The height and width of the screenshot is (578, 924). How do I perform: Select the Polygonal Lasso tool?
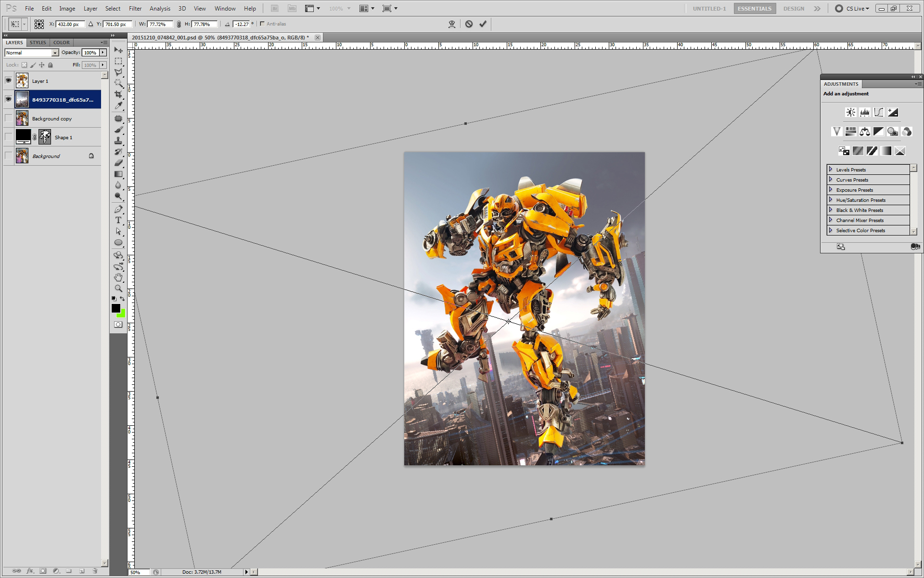[x=118, y=72]
